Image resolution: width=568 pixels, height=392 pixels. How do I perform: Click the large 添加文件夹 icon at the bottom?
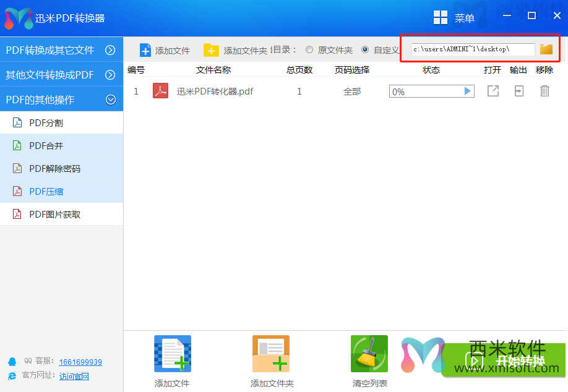tap(270, 354)
